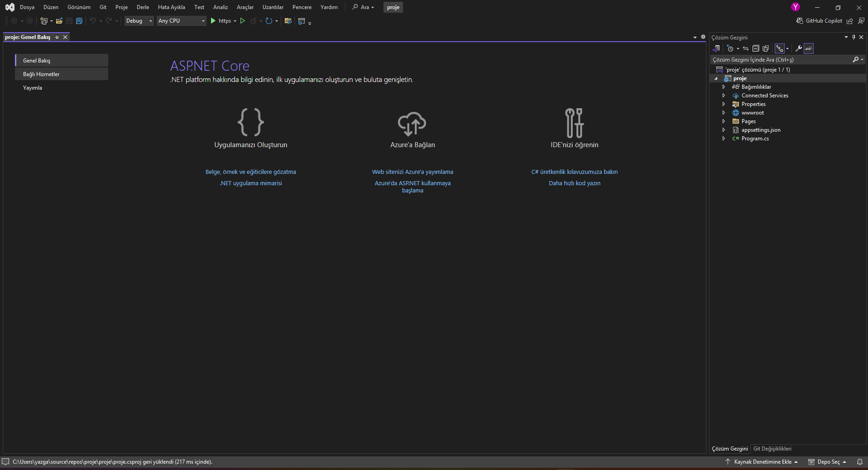Click Depo Seç in status bar
The image size is (868, 470).
click(x=828, y=462)
